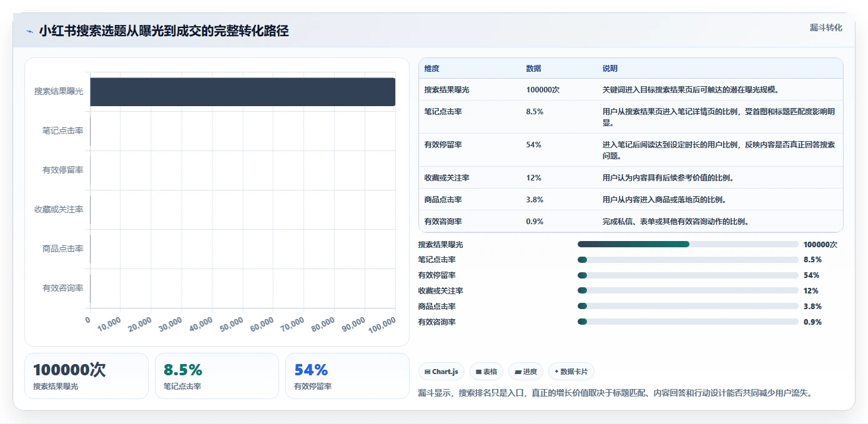Image resolution: width=868 pixels, height=424 pixels.
Task: Click the 0.9% value beside progress bar
Action: point(812,322)
